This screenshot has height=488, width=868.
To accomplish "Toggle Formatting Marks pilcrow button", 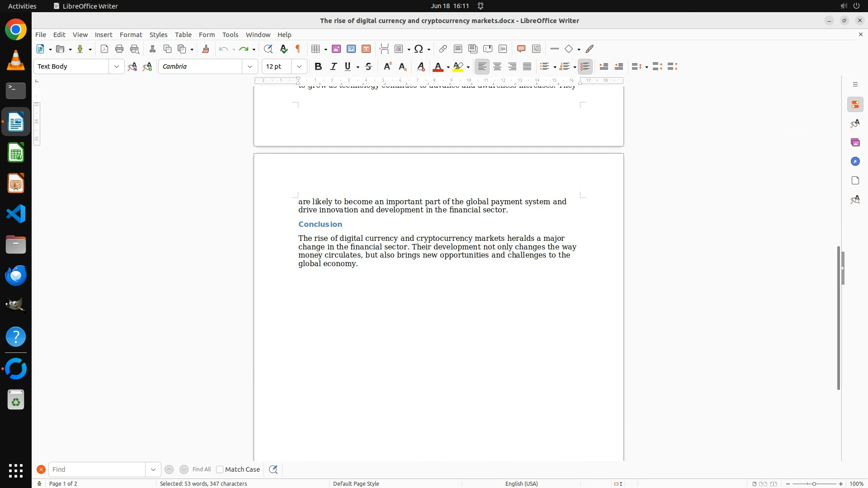I will pos(298,49).
